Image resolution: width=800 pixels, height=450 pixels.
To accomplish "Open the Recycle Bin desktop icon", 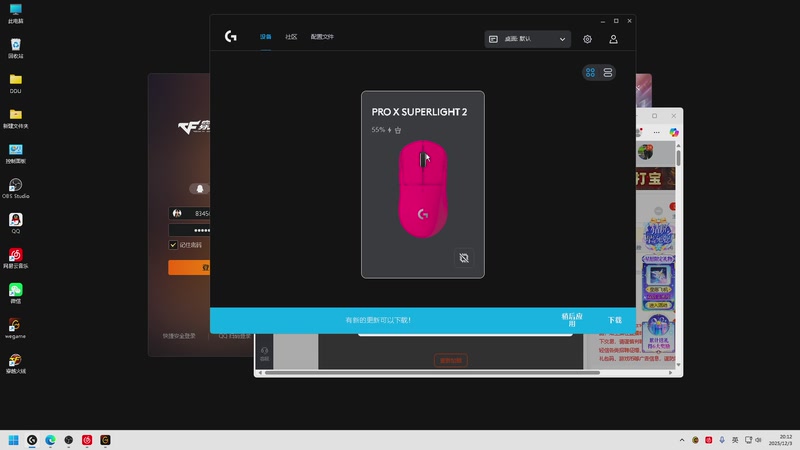I will [16, 48].
